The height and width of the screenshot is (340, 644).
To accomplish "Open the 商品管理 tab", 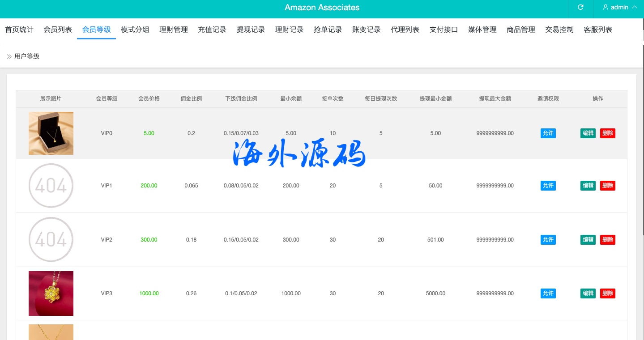I will 520,30.
